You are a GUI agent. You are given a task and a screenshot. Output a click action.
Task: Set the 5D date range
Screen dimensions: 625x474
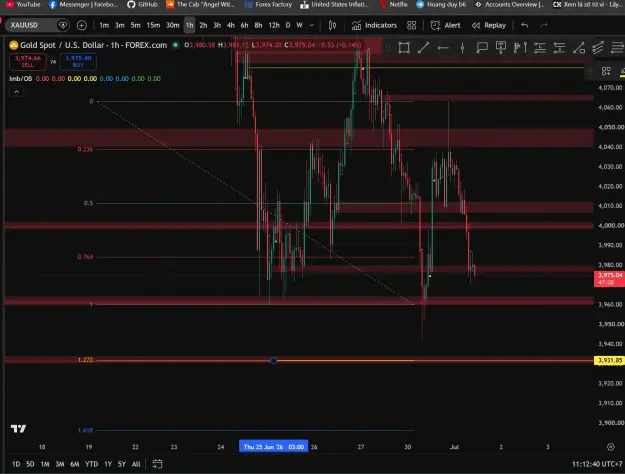[x=30, y=464]
